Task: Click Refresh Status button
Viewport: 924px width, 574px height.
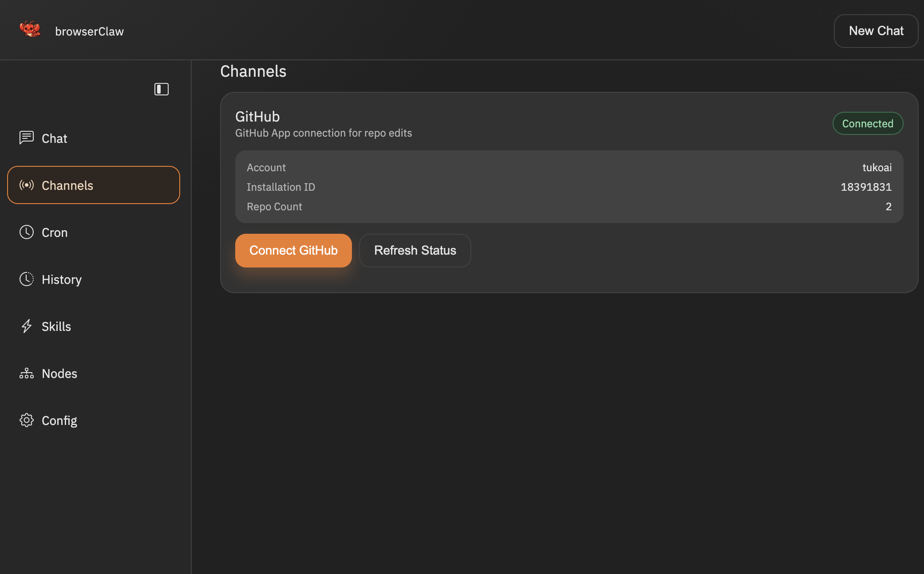Action: click(415, 250)
